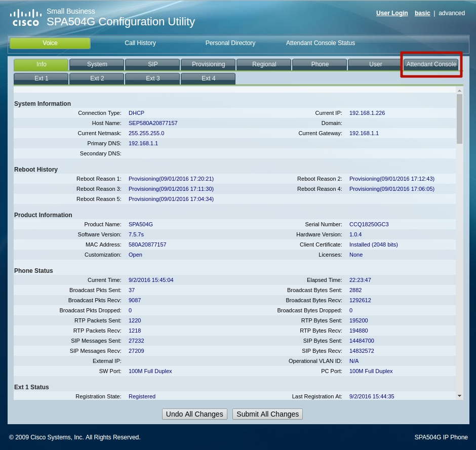Go to the Phone sub-tab
476x450 pixels.
point(320,64)
